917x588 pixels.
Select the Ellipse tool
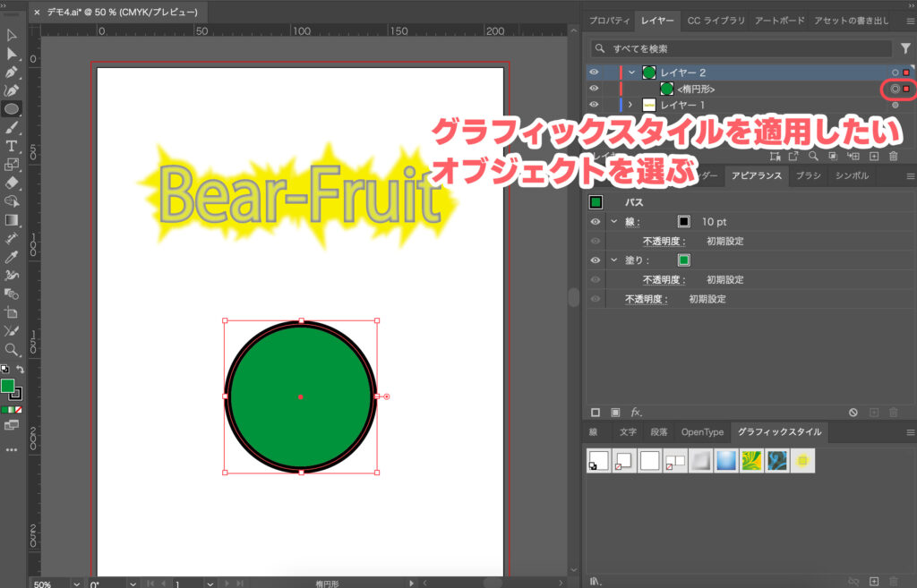[x=12, y=108]
